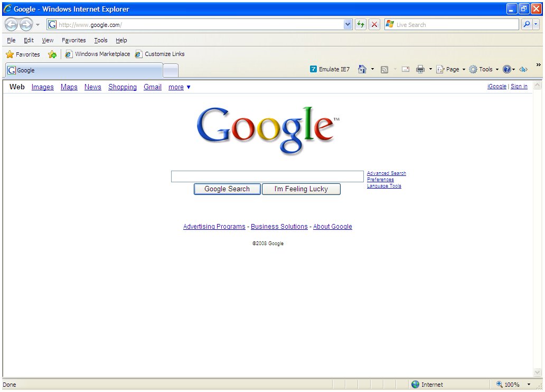Image resolution: width=545 pixels, height=392 pixels.
Task: Open the Tools menu in menu bar
Action: 101,40
